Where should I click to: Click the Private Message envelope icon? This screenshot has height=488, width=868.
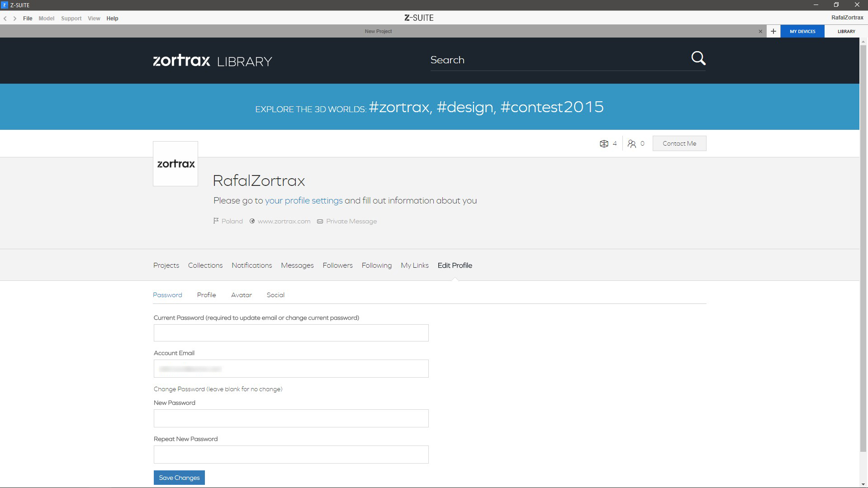pyautogui.click(x=320, y=221)
